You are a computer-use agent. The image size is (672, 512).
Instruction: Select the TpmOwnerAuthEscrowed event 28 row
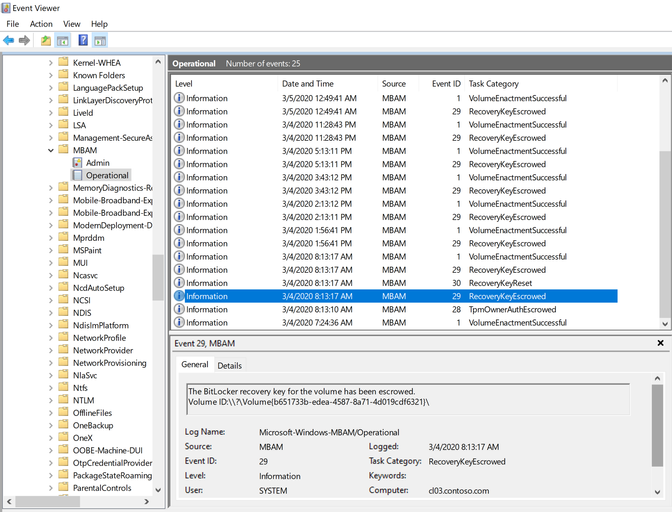tap(394, 309)
